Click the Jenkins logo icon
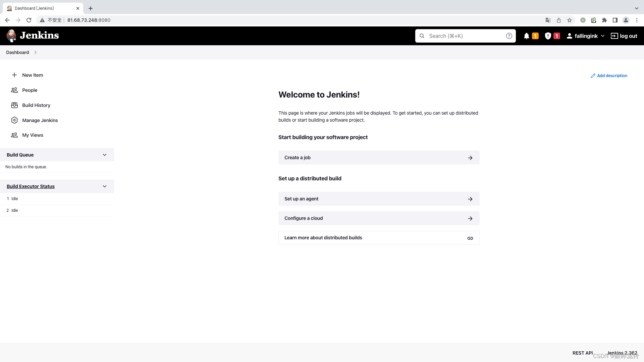Viewport: 644px width, 362px height. [11, 35]
